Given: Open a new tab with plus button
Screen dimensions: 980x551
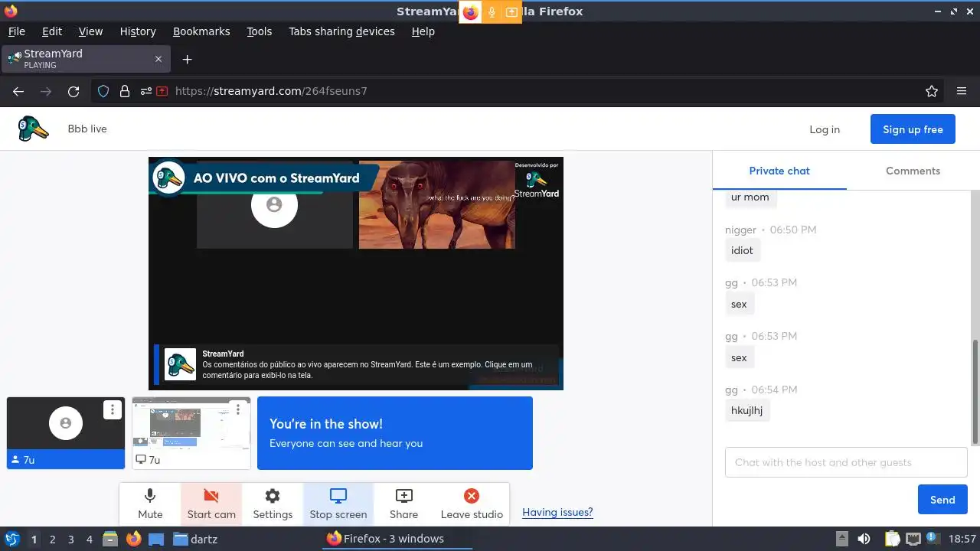Looking at the screenshot, I should pos(187,59).
